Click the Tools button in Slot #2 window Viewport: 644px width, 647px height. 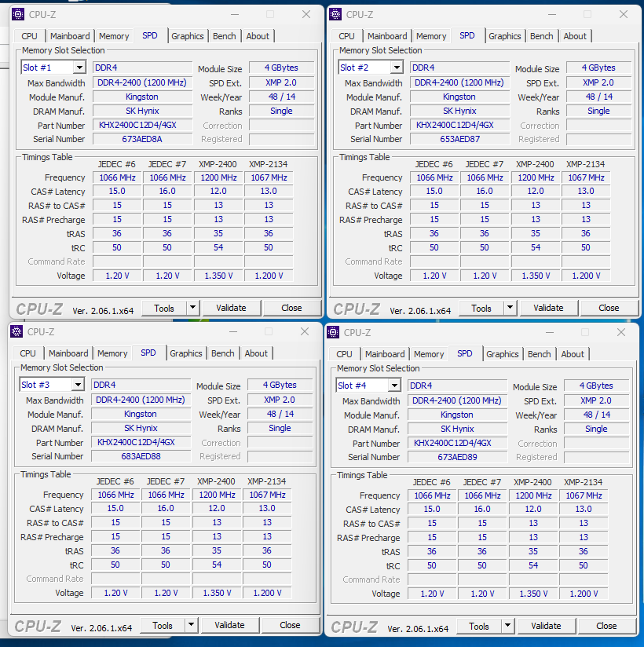click(481, 308)
